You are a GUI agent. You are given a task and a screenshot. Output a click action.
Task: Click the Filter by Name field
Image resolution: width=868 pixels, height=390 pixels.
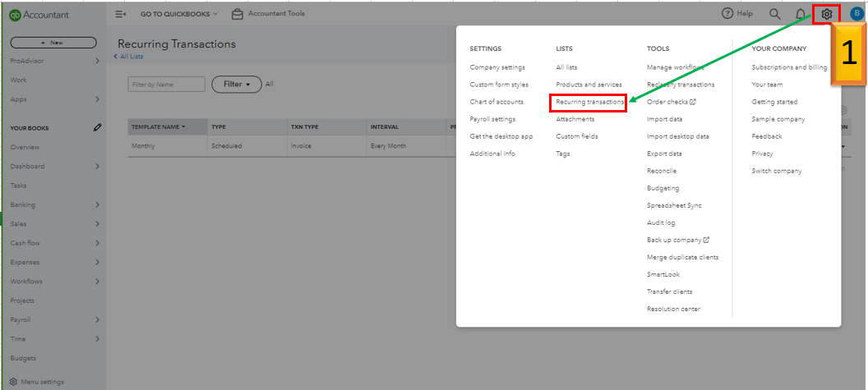click(x=167, y=84)
